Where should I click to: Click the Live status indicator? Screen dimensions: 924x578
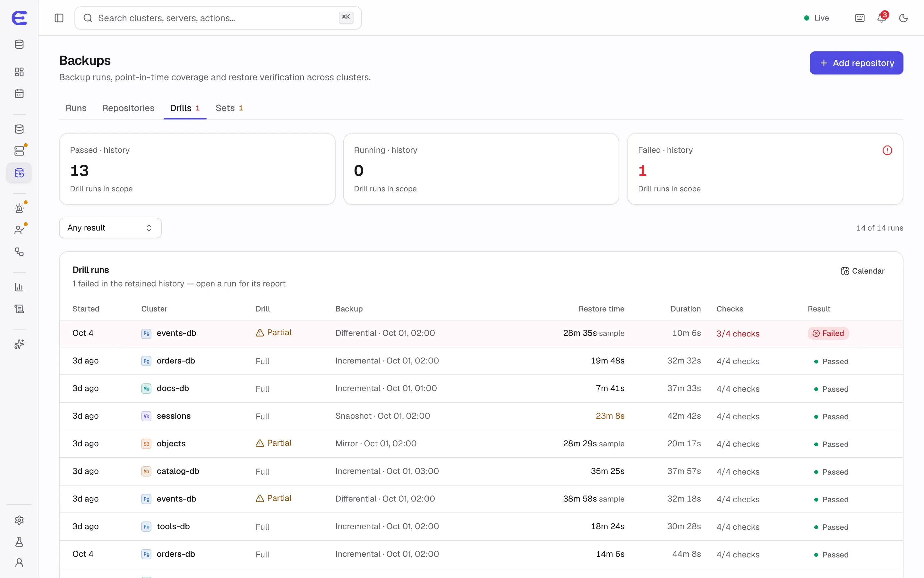point(816,18)
